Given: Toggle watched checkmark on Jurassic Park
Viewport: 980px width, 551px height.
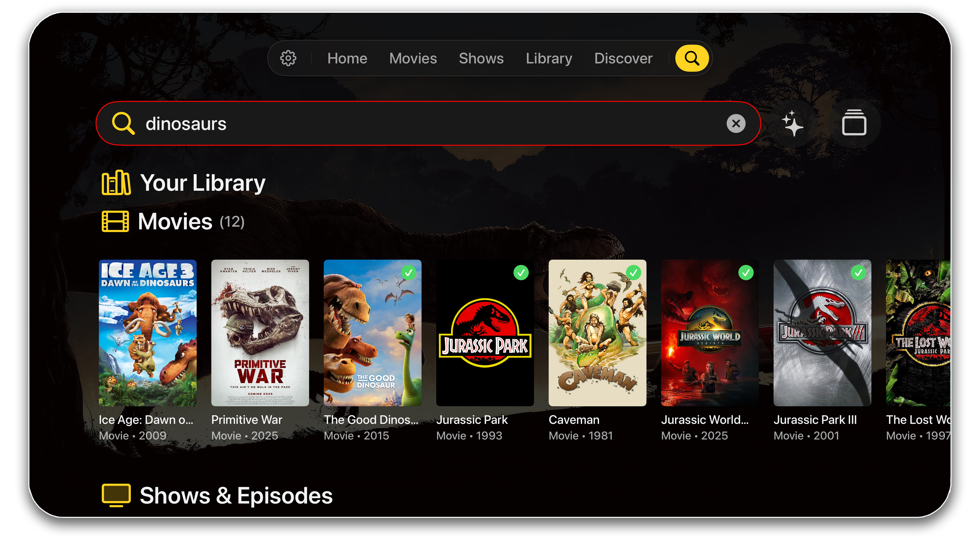Looking at the screenshot, I should pyautogui.click(x=521, y=273).
